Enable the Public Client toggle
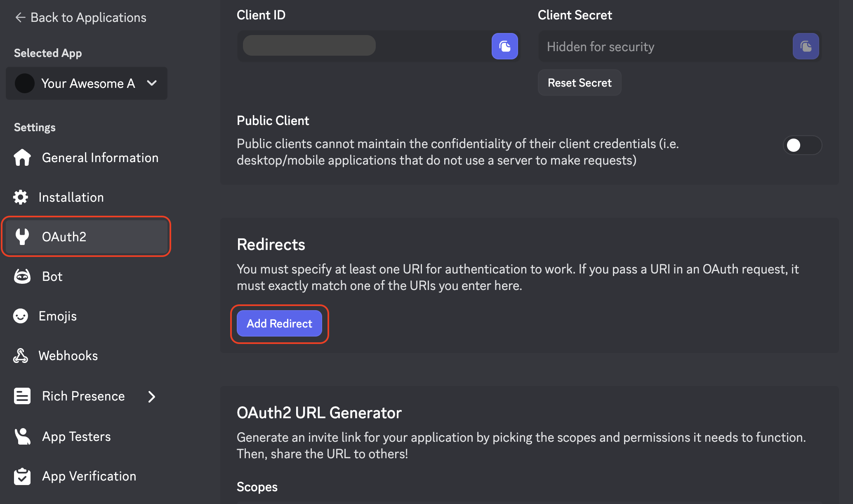The image size is (853, 504). click(802, 145)
